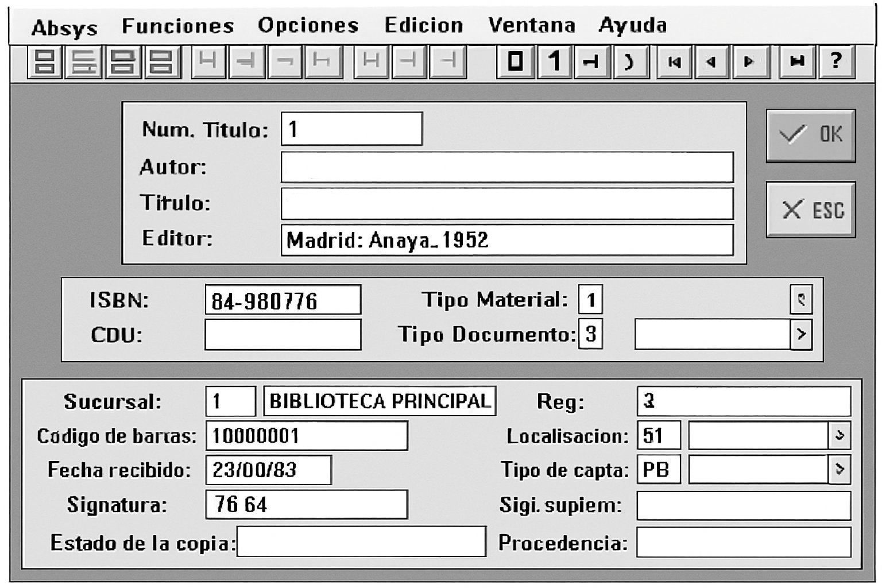
Task: Cancel with the ESC button
Action: point(811,210)
